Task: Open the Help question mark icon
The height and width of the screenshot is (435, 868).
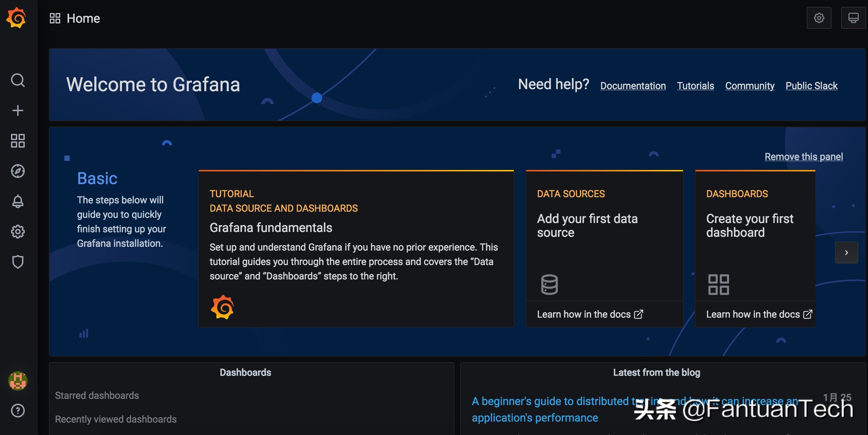Action: [x=18, y=411]
